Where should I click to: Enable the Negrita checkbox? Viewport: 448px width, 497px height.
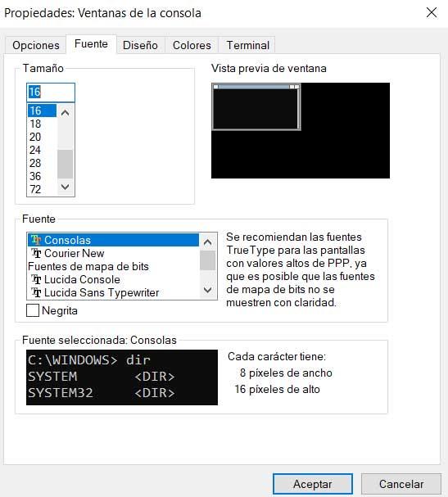tap(33, 310)
